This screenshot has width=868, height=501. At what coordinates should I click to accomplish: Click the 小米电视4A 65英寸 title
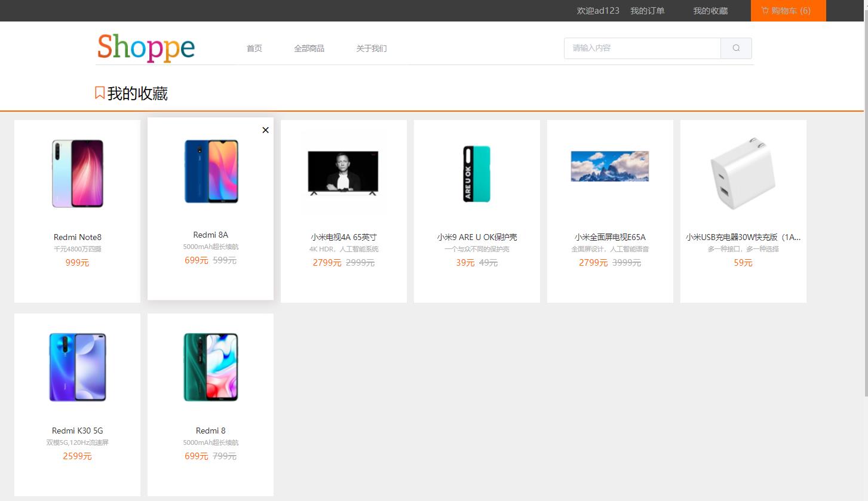pyautogui.click(x=343, y=237)
